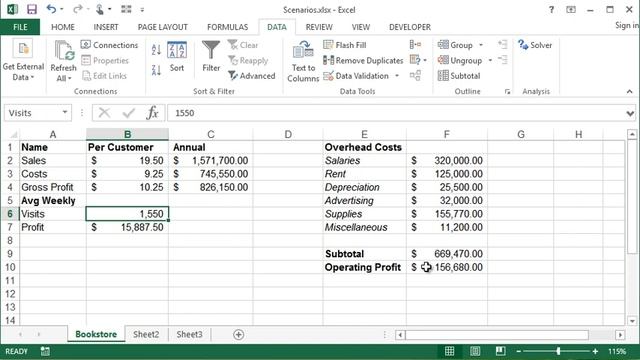Open Sheet2 worksheet tab
The height and width of the screenshot is (360, 640).
[x=146, y=334]
